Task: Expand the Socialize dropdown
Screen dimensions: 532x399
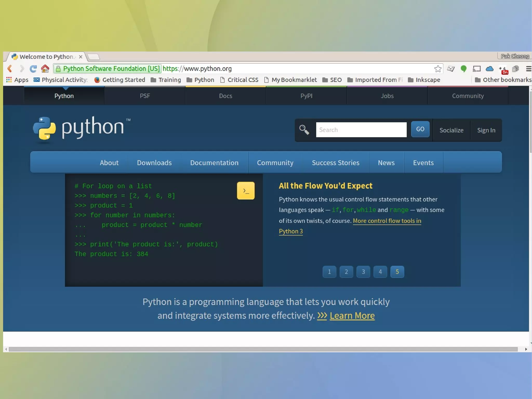Action: click(451, 130)
